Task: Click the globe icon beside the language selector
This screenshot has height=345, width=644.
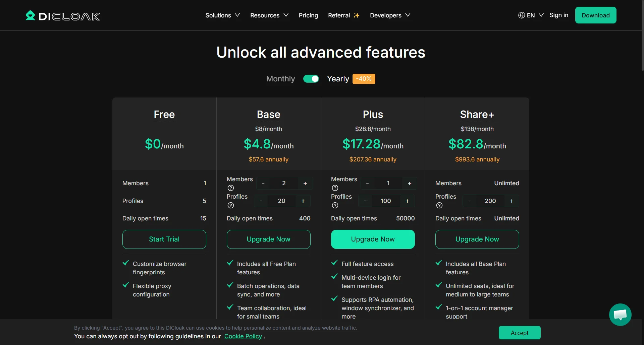Action: (522, 15)
